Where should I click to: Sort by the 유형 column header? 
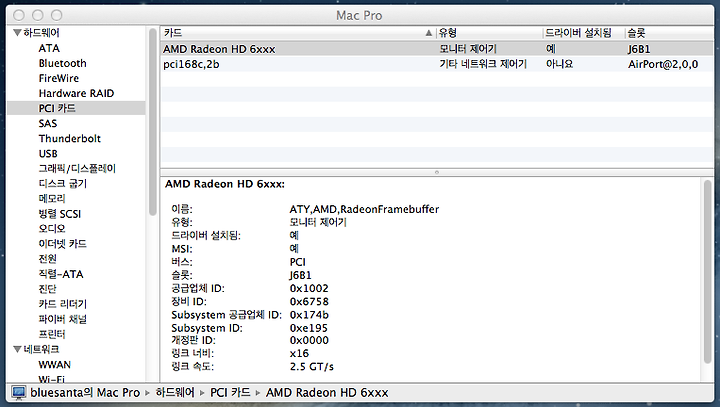489,33
